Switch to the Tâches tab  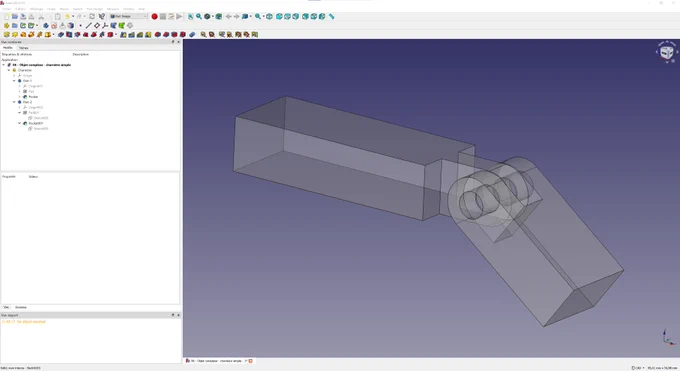23,48
